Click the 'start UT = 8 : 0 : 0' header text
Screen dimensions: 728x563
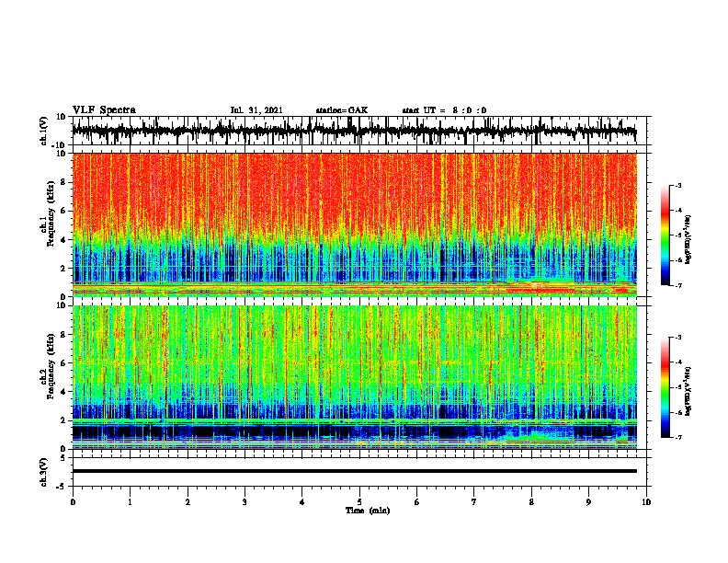click(444, 110)
